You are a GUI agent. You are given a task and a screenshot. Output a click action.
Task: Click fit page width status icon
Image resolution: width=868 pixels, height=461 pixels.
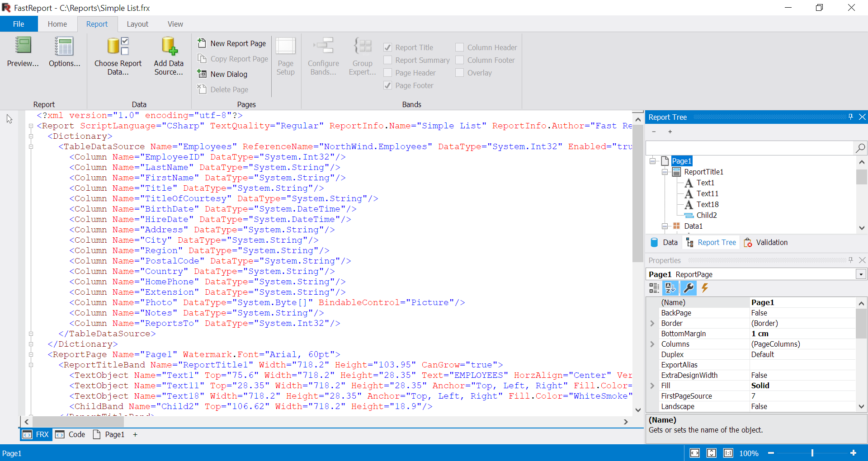[695, 453]
